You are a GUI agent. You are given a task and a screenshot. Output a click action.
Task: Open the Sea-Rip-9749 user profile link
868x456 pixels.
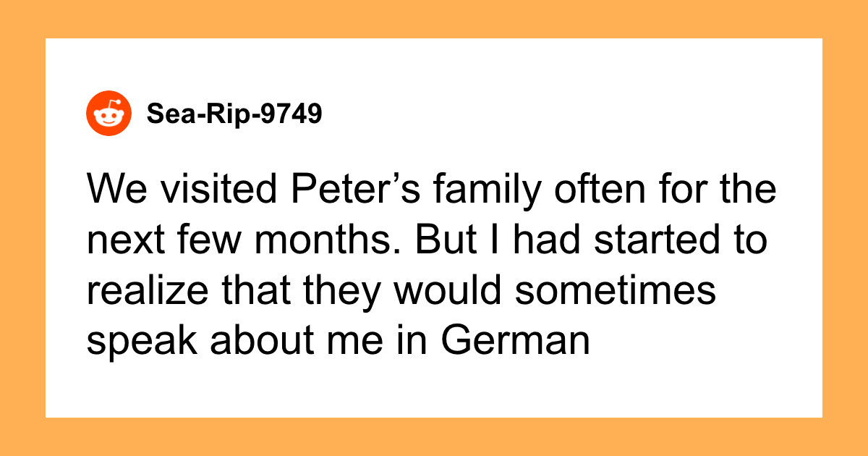coord(234,114)
